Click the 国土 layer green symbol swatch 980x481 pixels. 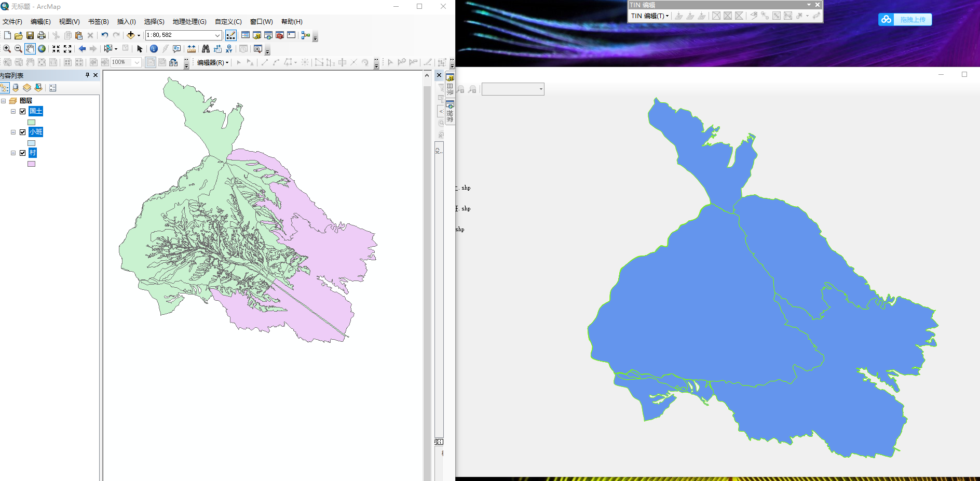click(x=31, y=122)
